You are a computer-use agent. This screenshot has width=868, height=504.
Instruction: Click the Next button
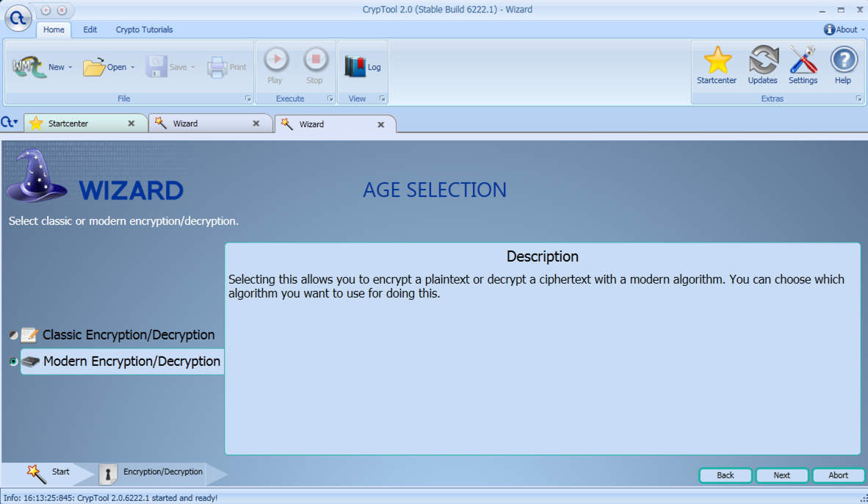coord(781,475)
